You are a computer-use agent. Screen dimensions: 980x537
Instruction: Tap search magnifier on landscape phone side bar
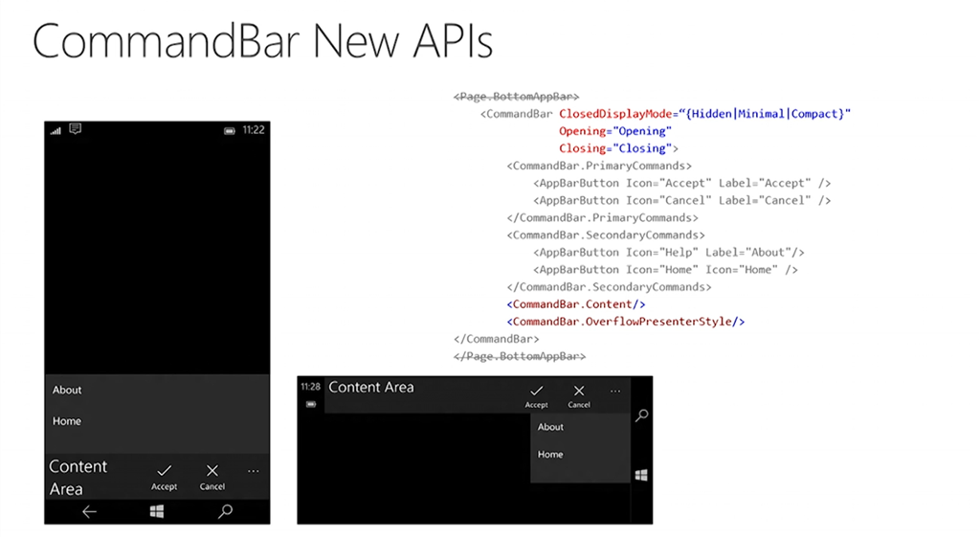(x=642, y=415)
